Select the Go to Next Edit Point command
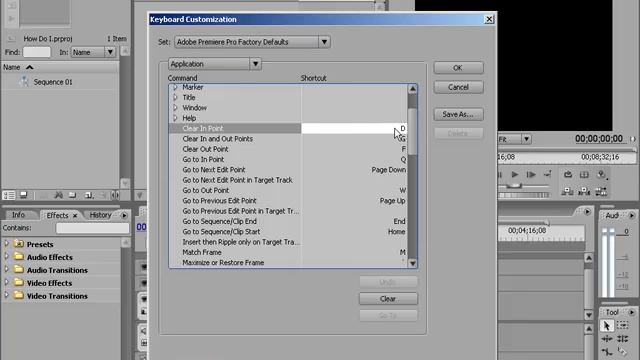This screenshot has width=640, height=360. click(214, 170)
